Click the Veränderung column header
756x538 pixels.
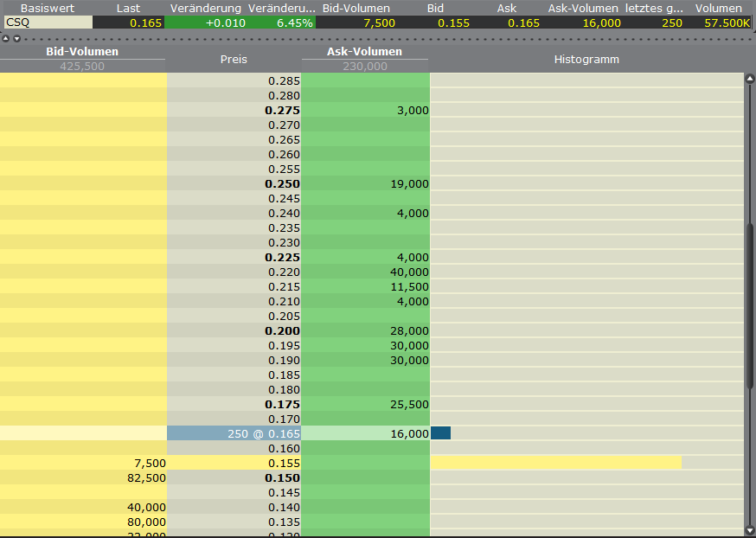[205, 8]
